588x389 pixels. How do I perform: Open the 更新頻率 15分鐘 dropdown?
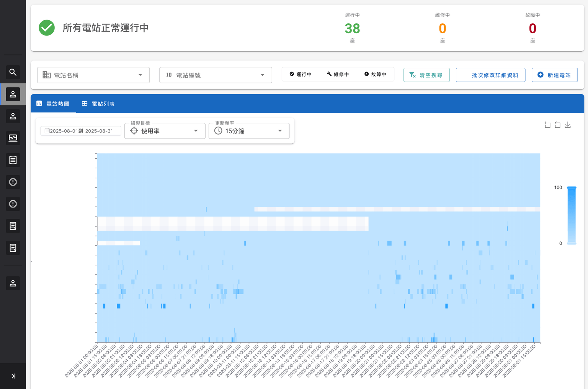pos(249,131)
